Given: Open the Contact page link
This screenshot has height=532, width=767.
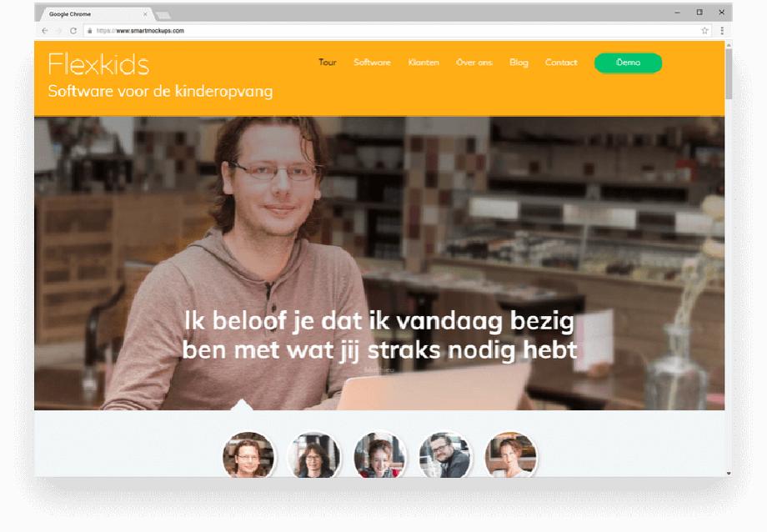Looking at the screenshot, I should (x=561, y=63).
